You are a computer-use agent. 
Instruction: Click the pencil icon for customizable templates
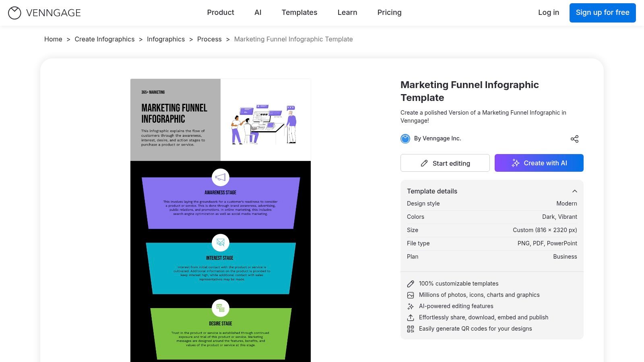411,284
